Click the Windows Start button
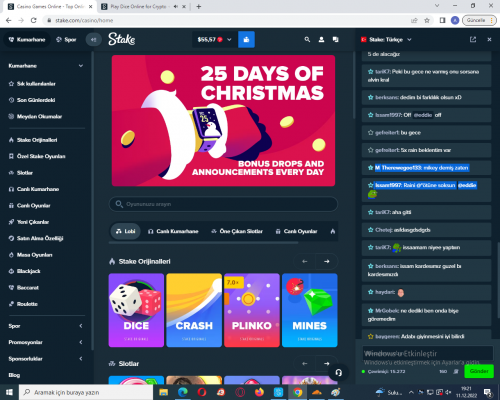Screen dimensions: 500x400 point(9,392)
